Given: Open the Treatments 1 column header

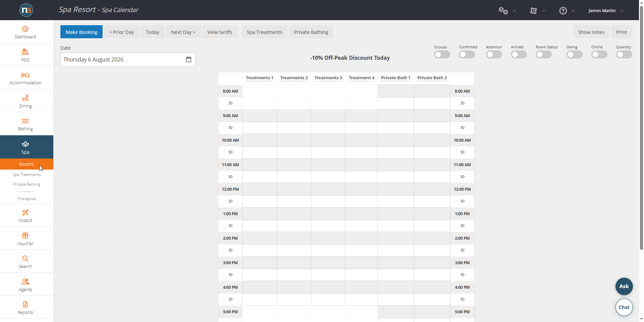Looking at the screenshot, I should click(259, 78).
